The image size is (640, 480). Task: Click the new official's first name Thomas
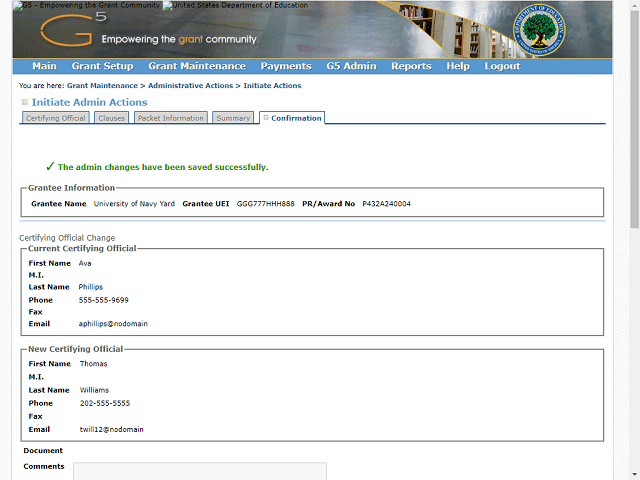coord(93,364)
